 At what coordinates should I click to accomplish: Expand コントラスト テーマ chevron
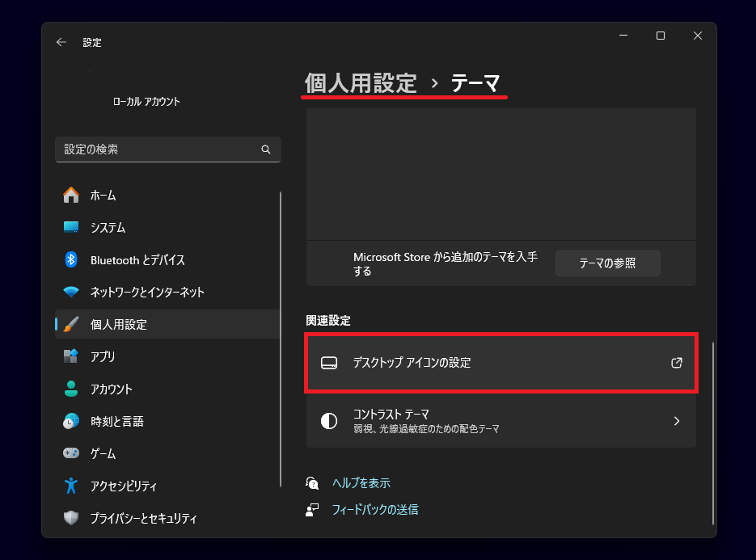677,421
